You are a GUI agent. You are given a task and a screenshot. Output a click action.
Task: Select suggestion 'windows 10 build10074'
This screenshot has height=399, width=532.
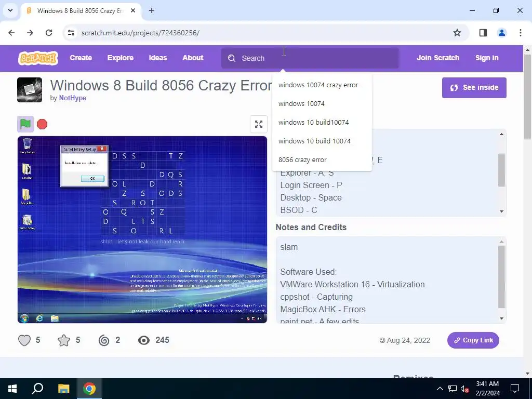click(x=322, y=123)
